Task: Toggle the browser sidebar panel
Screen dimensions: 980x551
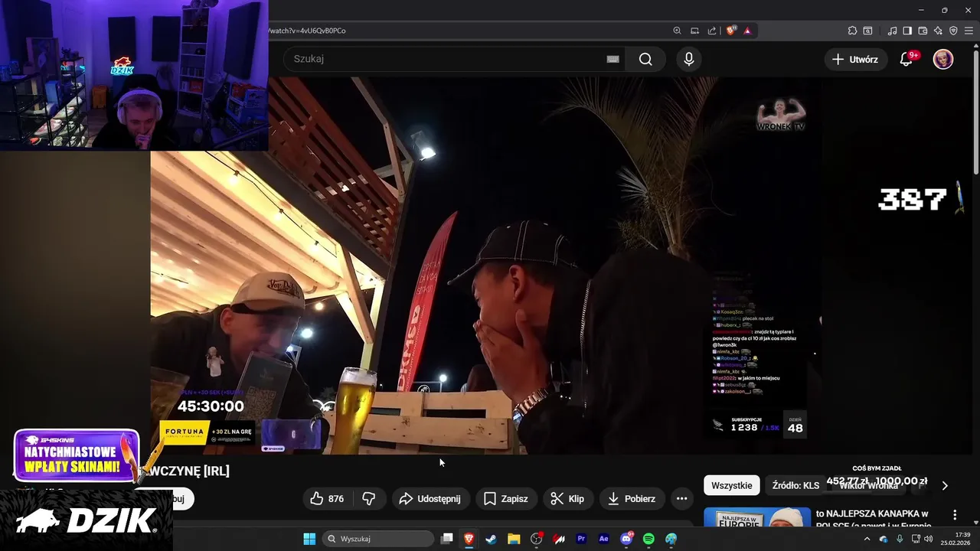Action: [907, 31]
